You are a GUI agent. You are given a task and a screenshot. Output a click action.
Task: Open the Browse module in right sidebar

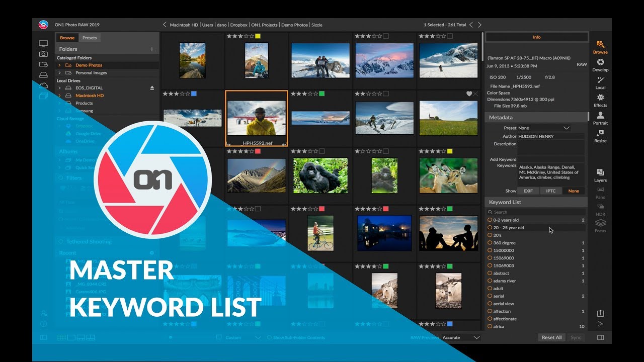(600, 47)
